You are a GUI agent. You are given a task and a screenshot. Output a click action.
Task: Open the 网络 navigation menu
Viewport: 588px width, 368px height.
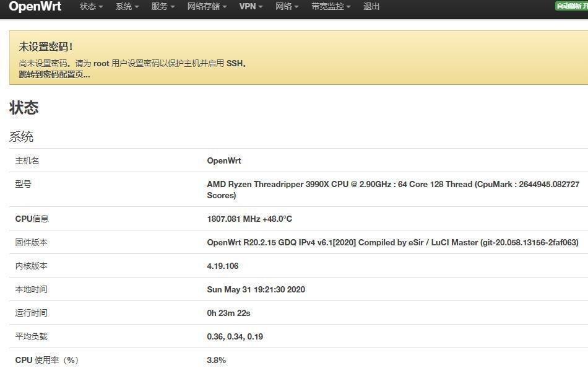click(287, 6)
